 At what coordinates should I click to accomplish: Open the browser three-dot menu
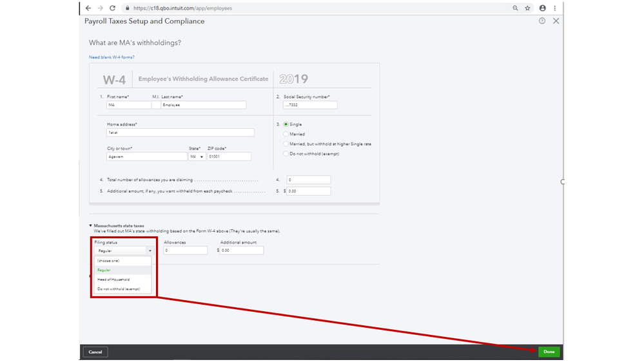point(555,8)
